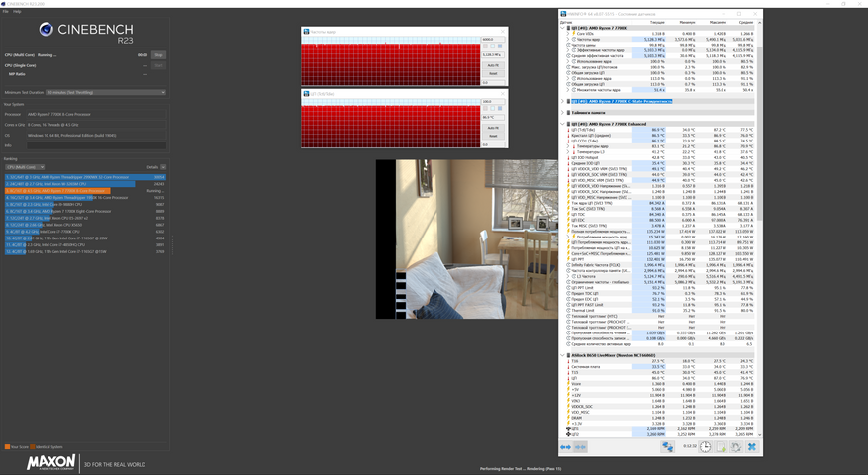Screen dimensions: 868x475
Task: Open the Minimum Test Duration dropdown
Action: coord(106,92)
